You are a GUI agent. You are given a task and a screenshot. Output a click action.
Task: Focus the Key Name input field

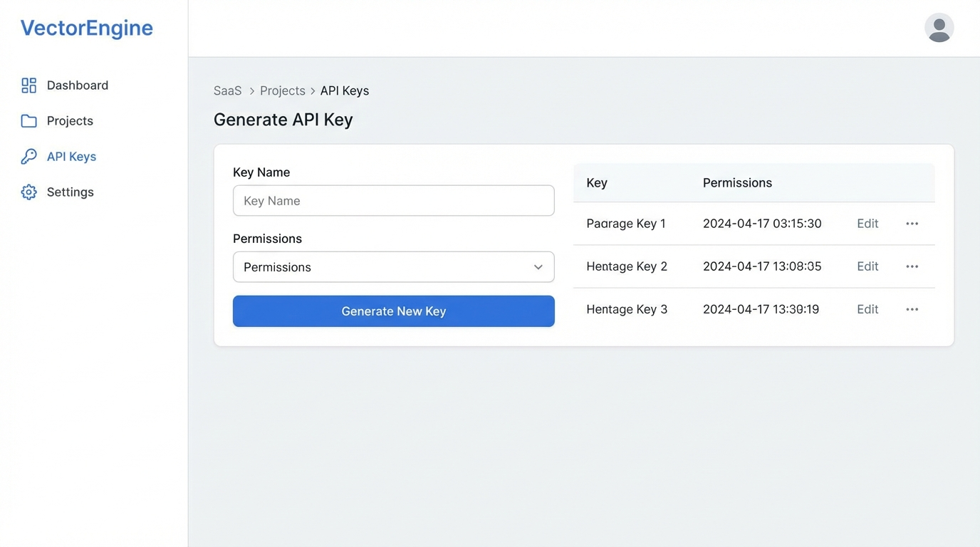coord(393,201)
